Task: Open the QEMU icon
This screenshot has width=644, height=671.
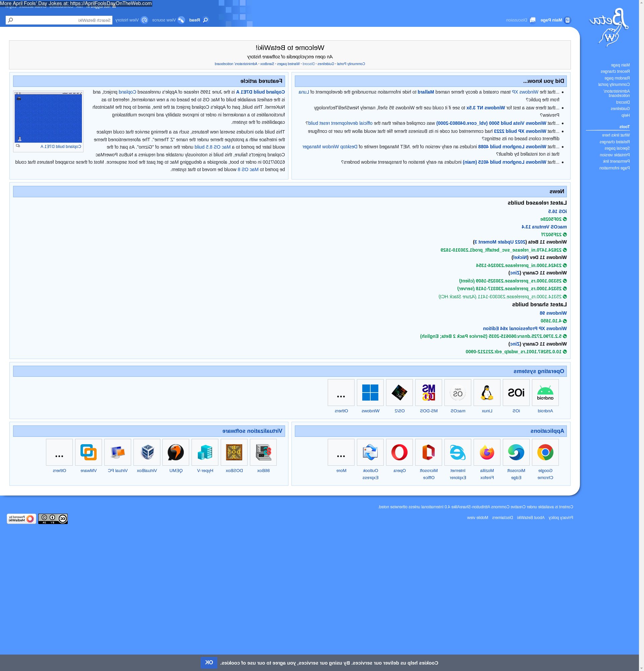Action: (x=175, y=452)
